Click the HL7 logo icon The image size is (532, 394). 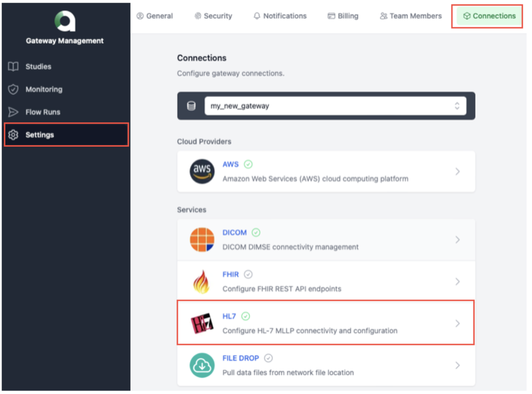[202, 324]
